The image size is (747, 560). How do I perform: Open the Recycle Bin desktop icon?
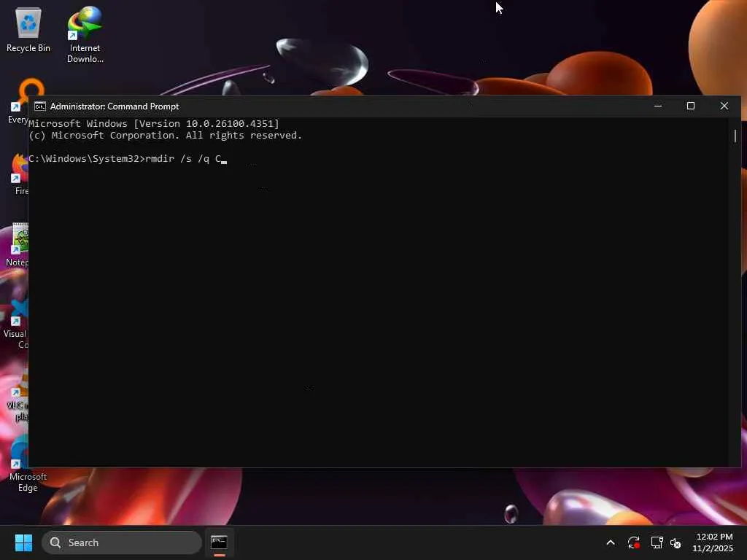pyautogui.click(x=28, y=29)
